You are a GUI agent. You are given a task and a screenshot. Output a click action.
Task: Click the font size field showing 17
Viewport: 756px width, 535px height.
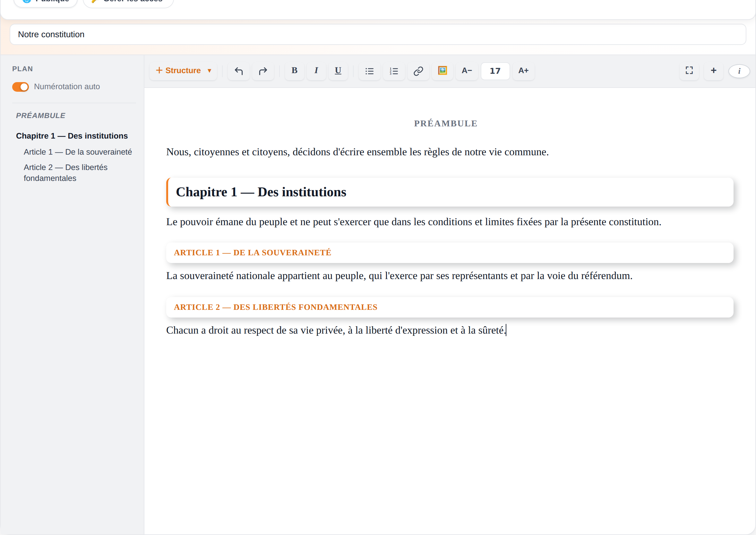[495, 71]
